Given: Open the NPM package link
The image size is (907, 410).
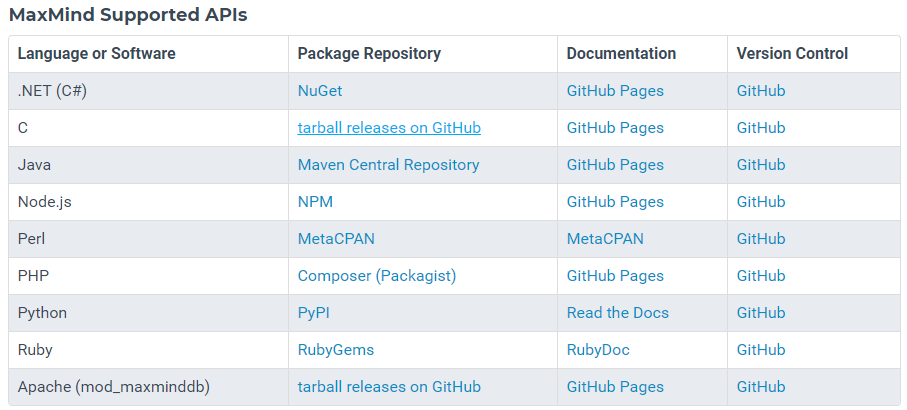Looking at the screenshot, I should tap(315, 202).
